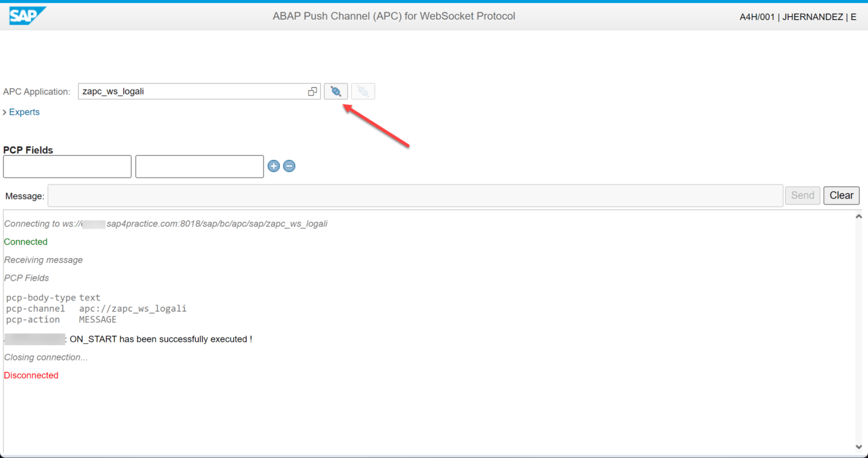Screen dimensions: 868x458
Task: Click the page title 'ABAP Push Channel (APC)'
Action: 394,16
